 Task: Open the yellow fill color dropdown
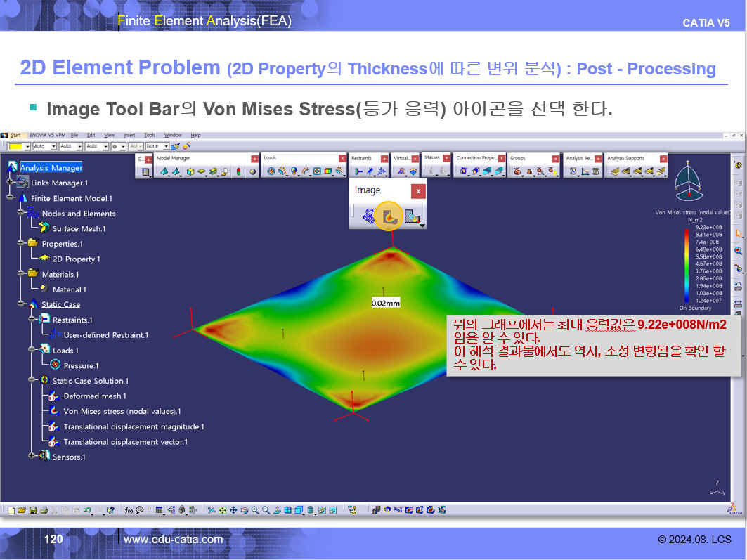point(27,146)
